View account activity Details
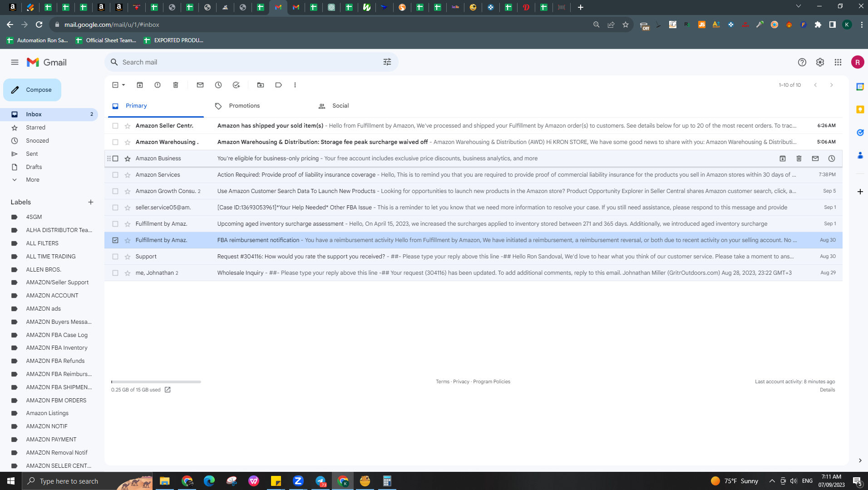This screenshot has width=868, height=490. 827,390
